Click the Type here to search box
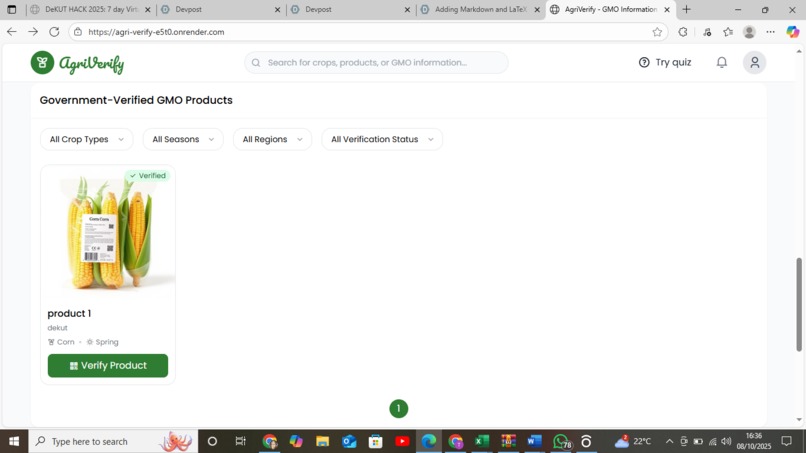 coord(113,441)
